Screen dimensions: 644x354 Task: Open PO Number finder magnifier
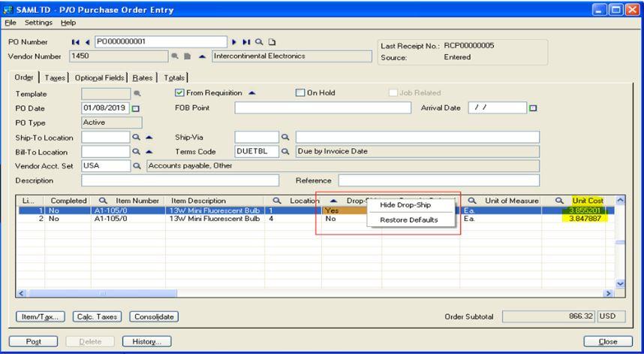(259, 42)
